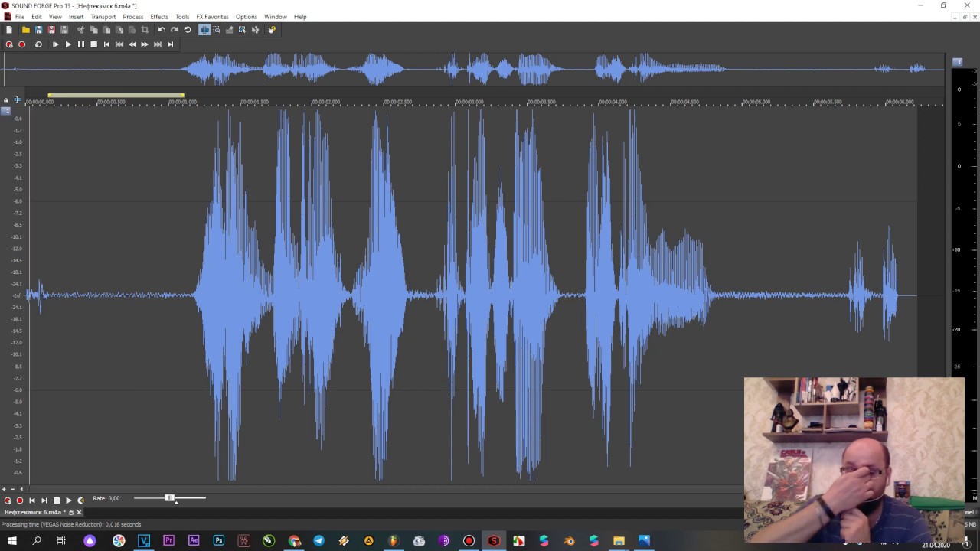980x551 pixels.
Task: Open Google Chrome from the taskbar
Action: 294,541
